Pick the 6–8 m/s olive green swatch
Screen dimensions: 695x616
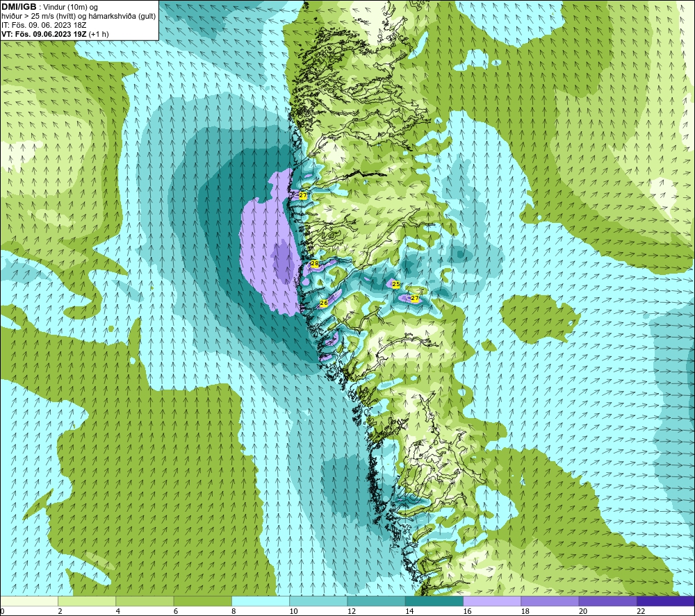202,601
